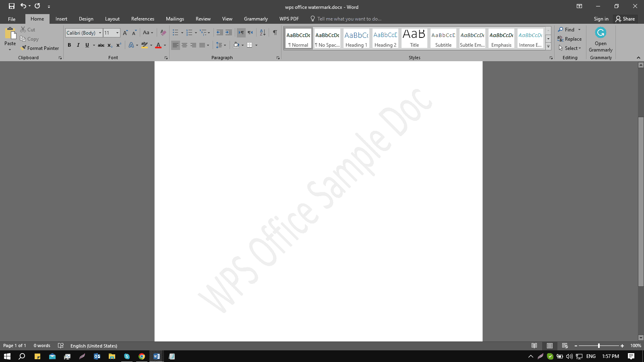This screenshot has width=644, height=362.
Task: Start a bulleted list
Action: click(x=175, y=33)
